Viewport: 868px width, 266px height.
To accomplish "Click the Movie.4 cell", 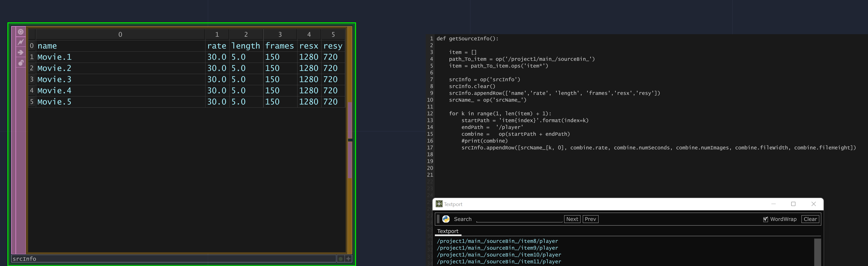I will [120, 90].
